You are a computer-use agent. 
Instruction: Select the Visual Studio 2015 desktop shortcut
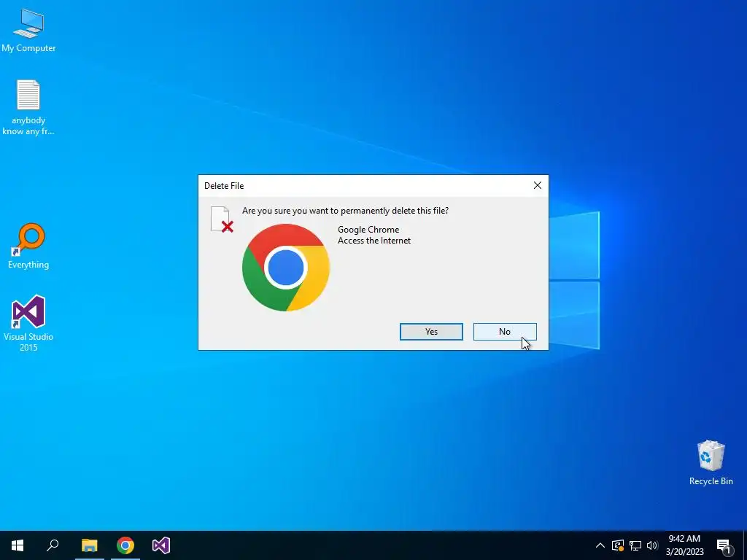click(28, 324)
